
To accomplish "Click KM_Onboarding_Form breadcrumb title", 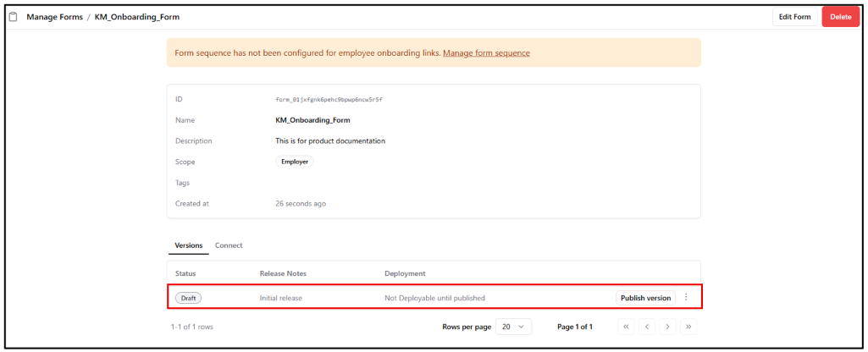I will coord(137,17).
